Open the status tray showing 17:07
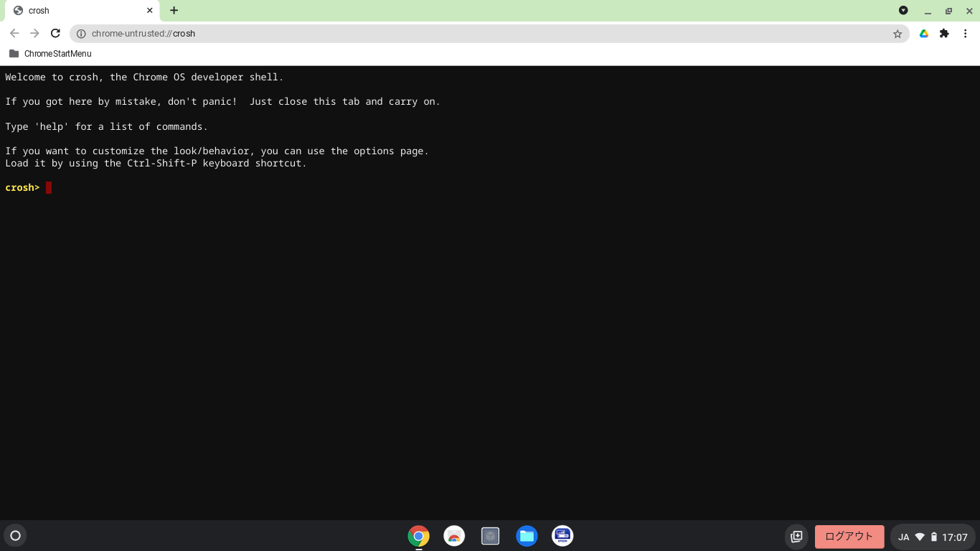The image size is (980, 551). pyautogui.click(x=933, y=537)
